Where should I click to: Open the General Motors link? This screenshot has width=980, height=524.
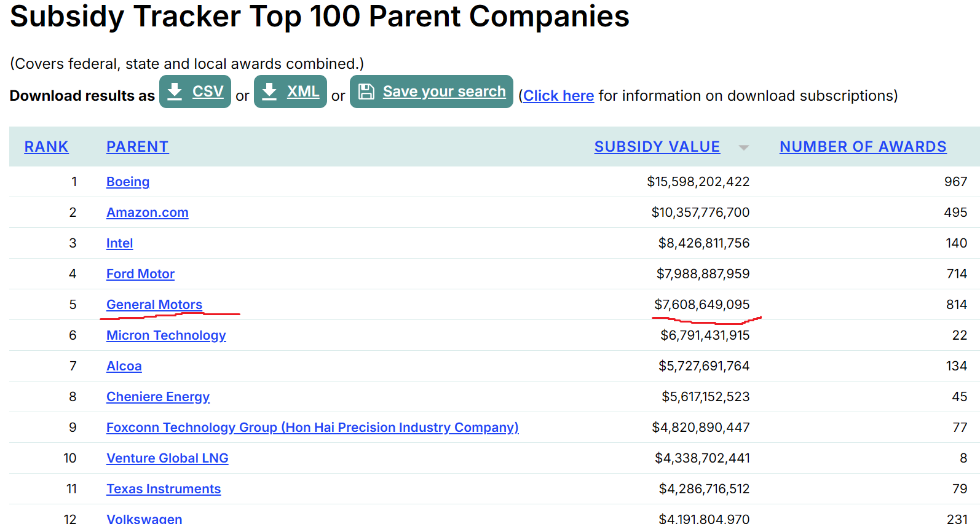coord(154,305)
